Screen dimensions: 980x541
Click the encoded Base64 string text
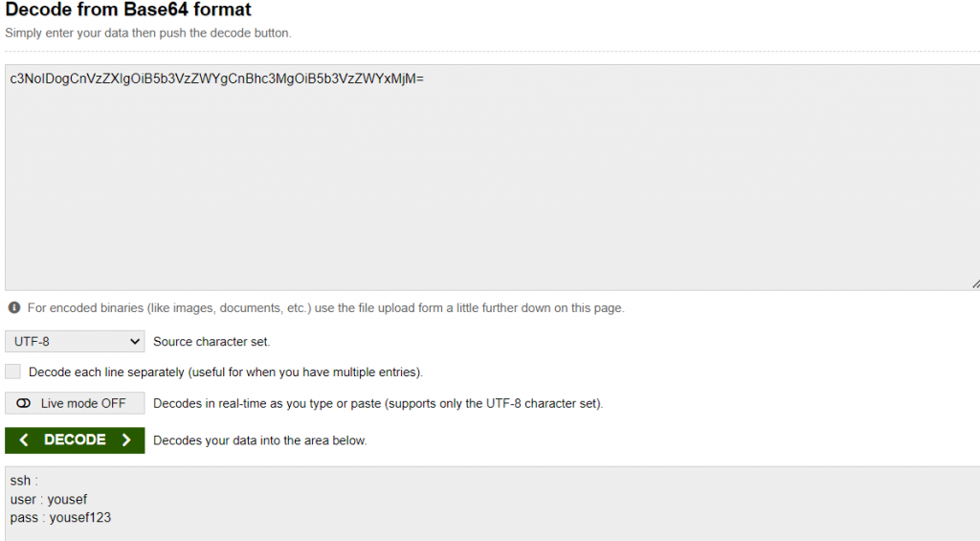click(217, 79)
